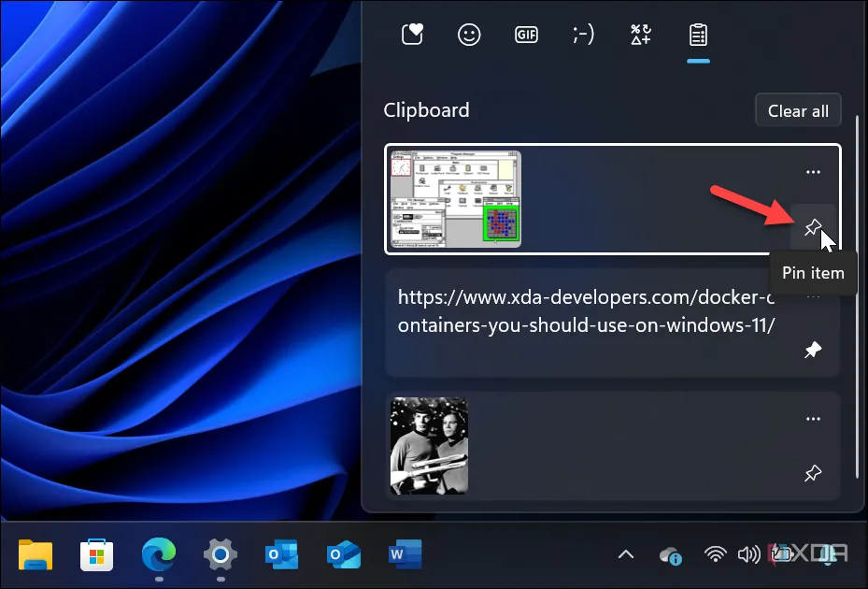Select the Clipboard history tab icon
The image size is (868, 589).
coord(698,35)
